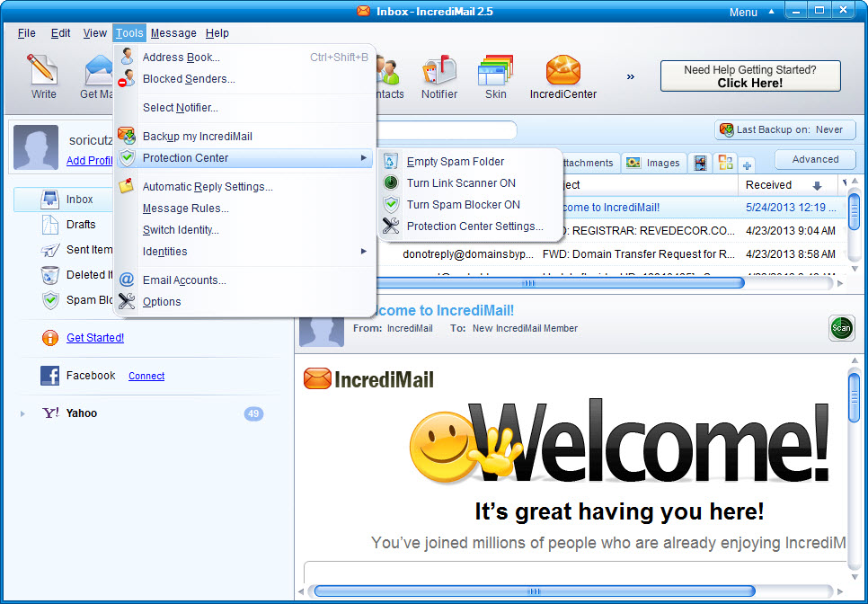Open the Message menu
This screenshot has height=604, width=868.
[x=173, y=33]
